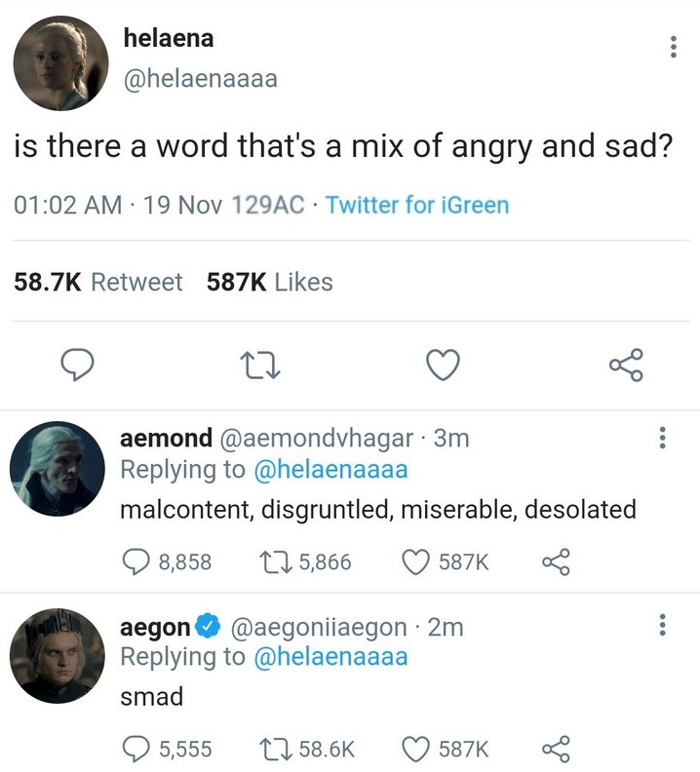This screenshot has height=772, width=700.
Task: Like helaena's main tweet
Action: (444, 366)
